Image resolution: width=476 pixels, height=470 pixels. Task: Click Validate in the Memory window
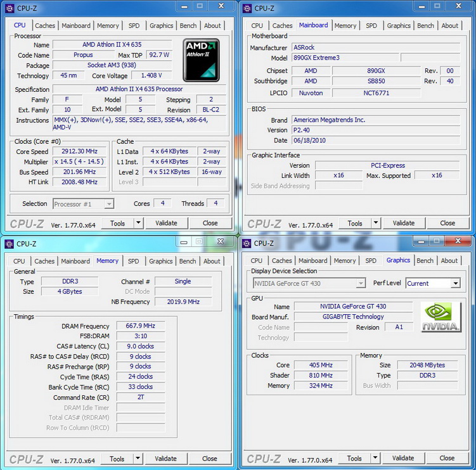[166, 459]
